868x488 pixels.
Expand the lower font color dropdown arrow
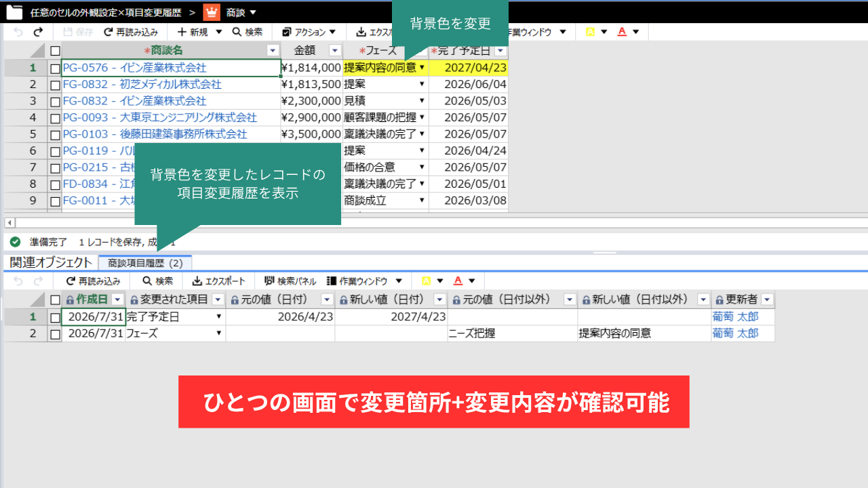(x=472, y=281)
